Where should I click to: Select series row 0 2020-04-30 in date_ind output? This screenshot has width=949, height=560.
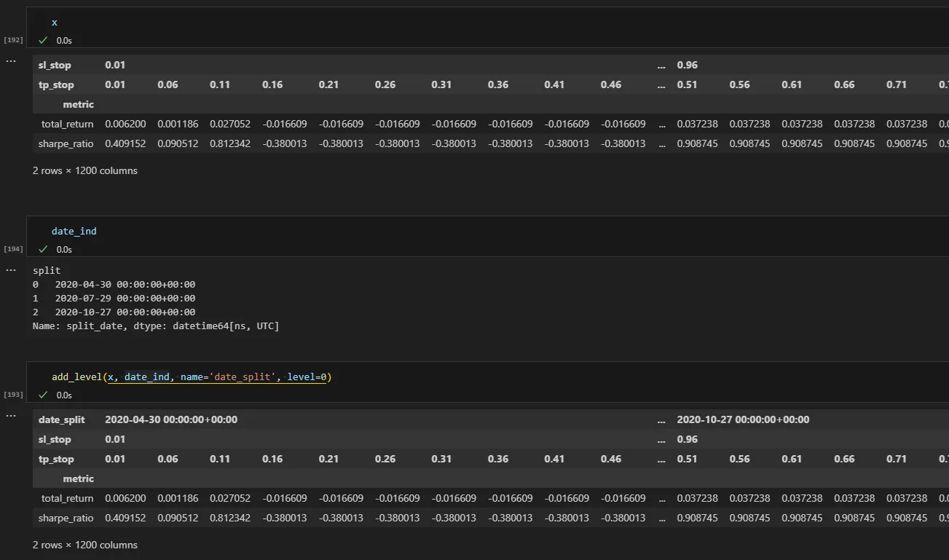pos(114,285)
